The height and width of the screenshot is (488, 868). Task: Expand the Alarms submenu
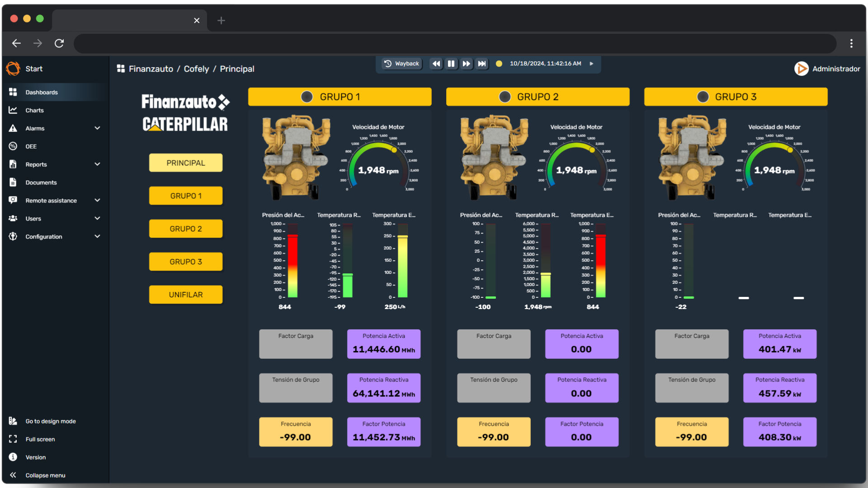pyautogui.click(x=97, y=128)
